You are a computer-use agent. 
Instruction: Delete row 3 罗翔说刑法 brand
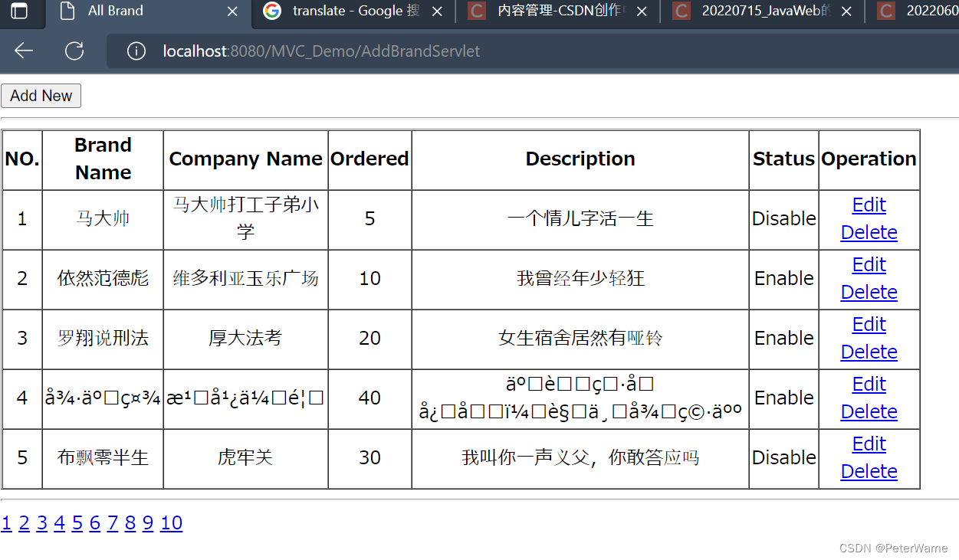coord(869,352)
